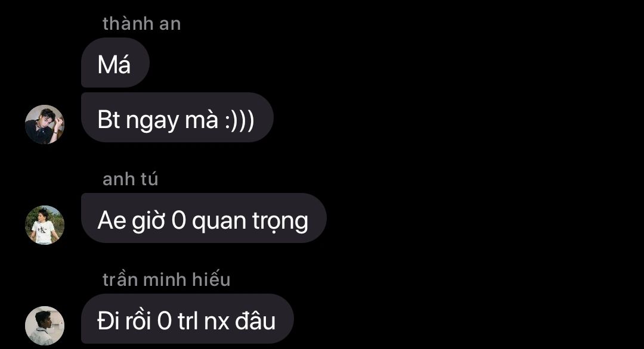This screenshot has width=644, height=349.
Task: Tap message 'Đi rồi 0 trl nx đâu'
Action: [x=187, y=319]
